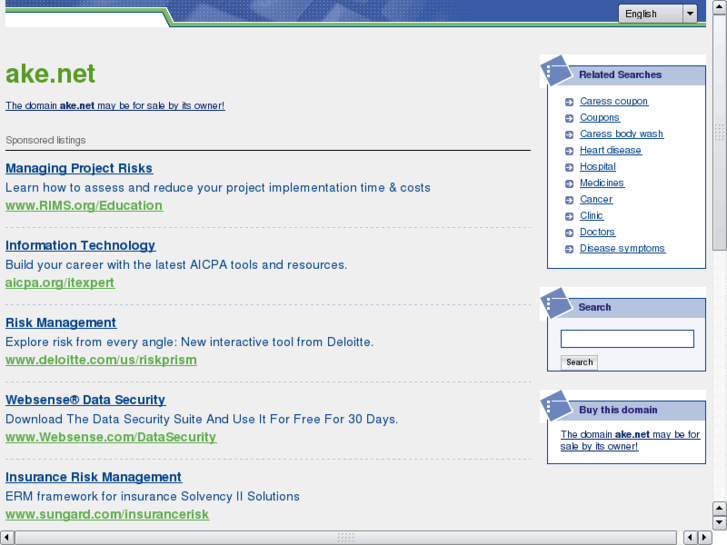Click the vertical scrollbar down arrow at bottom
The width and height of the screenshot is (727, 545).
(x=719, y=523)
